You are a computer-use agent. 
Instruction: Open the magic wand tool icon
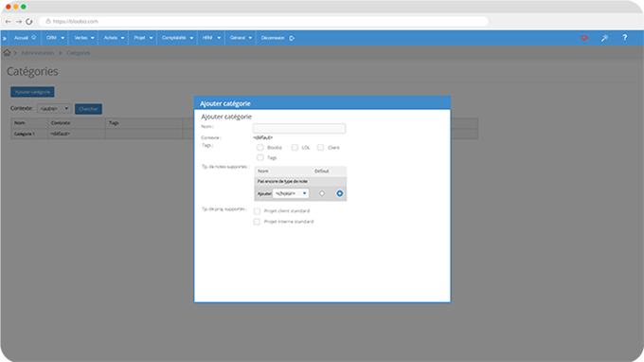click(604, 38)
